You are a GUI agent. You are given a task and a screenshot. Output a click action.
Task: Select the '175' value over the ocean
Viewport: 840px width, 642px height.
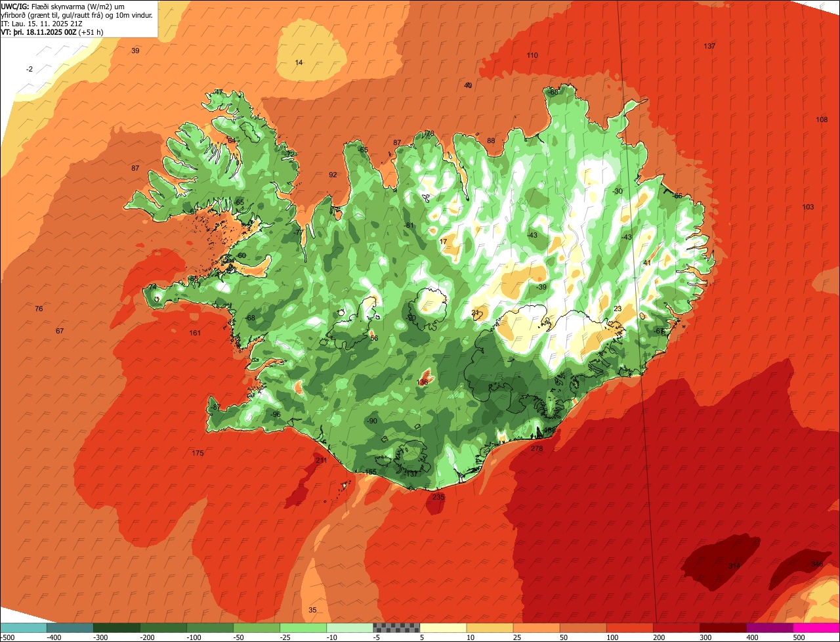point(198,453)
